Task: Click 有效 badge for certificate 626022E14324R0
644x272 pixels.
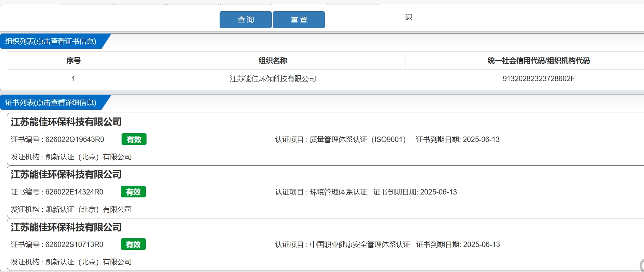Action: (133, 192)
